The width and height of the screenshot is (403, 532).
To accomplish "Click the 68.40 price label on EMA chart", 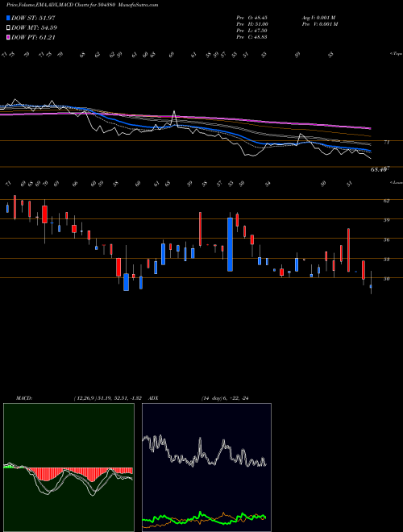I will click(380, 169).
